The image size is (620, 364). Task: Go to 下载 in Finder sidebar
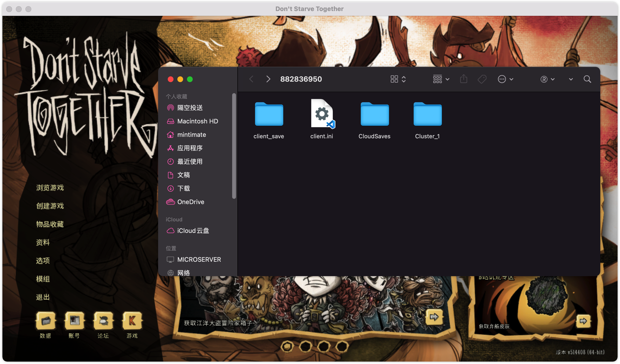184,188
